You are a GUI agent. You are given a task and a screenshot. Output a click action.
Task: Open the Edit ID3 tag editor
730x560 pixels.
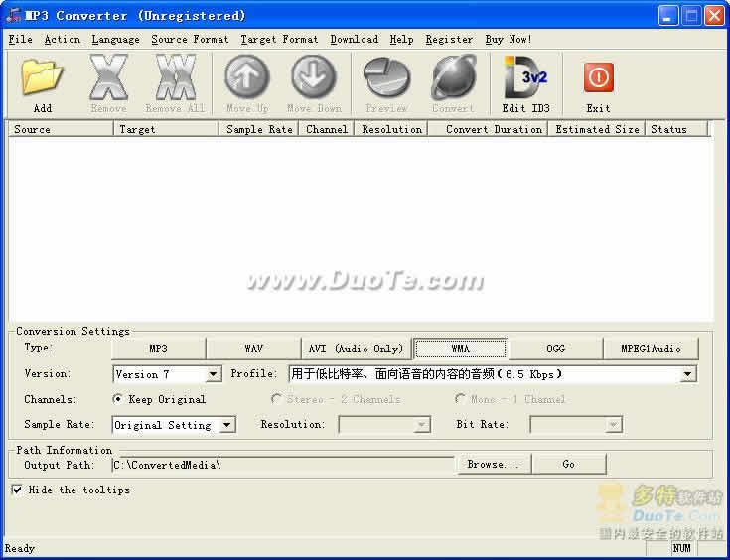point(525,78)
